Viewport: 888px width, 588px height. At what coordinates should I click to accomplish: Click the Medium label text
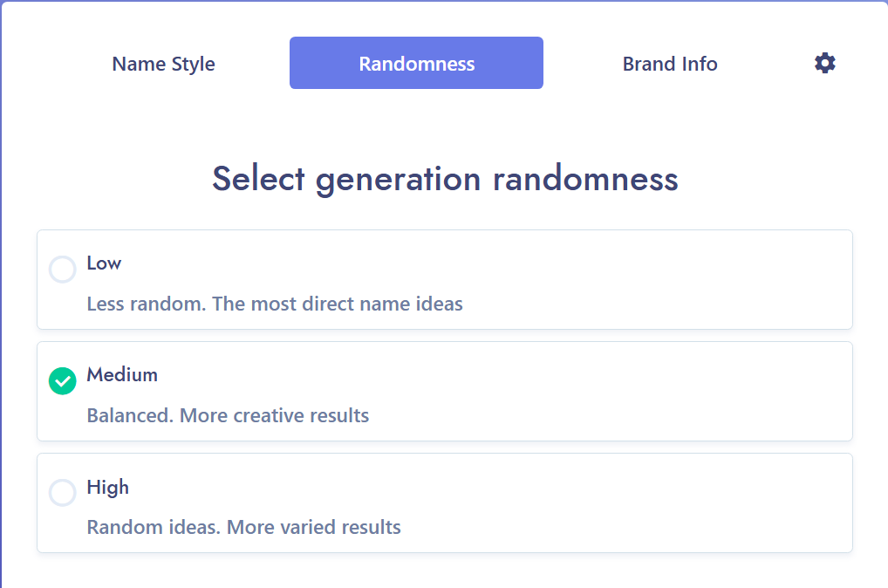tap(122, 374)
